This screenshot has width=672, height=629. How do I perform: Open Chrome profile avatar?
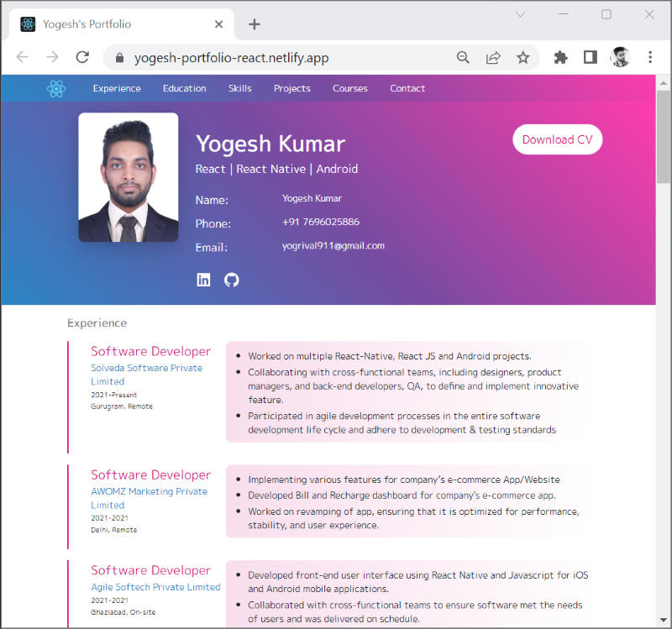[x=620, y=57]
